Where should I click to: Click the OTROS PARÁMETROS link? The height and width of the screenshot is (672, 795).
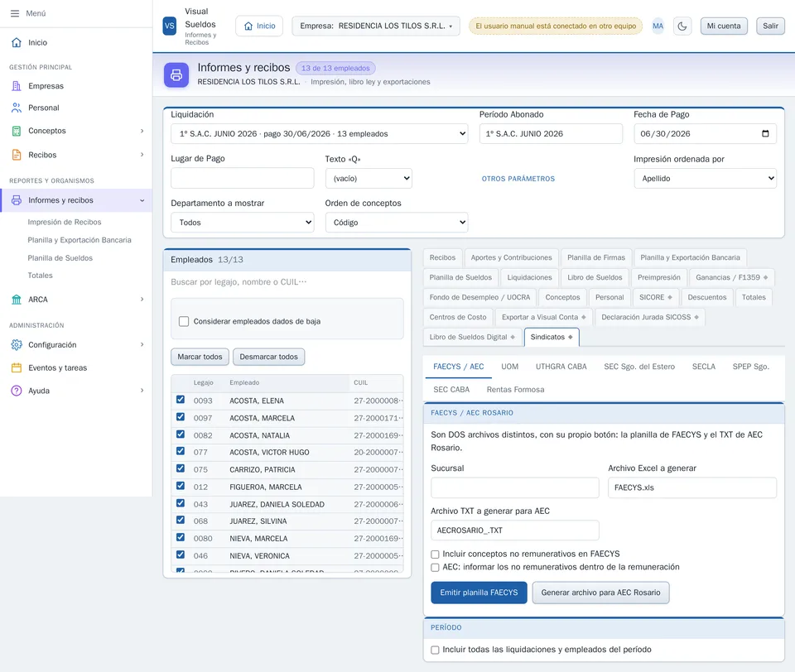coord(518,179)
